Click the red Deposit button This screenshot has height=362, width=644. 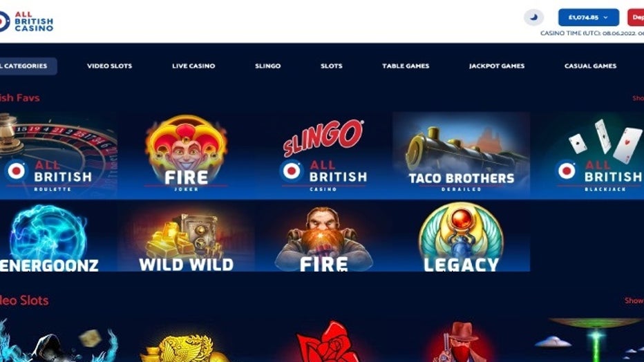[x=636, y=18]
